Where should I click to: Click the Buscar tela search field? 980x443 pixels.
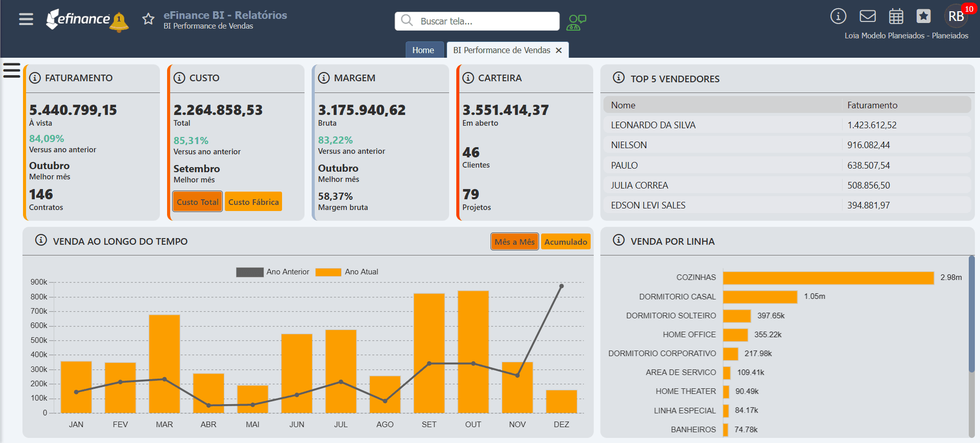pos(477,21)
